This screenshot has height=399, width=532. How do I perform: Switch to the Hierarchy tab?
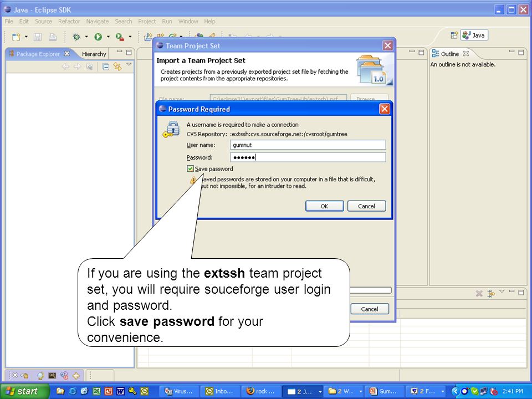click(94, 54)
